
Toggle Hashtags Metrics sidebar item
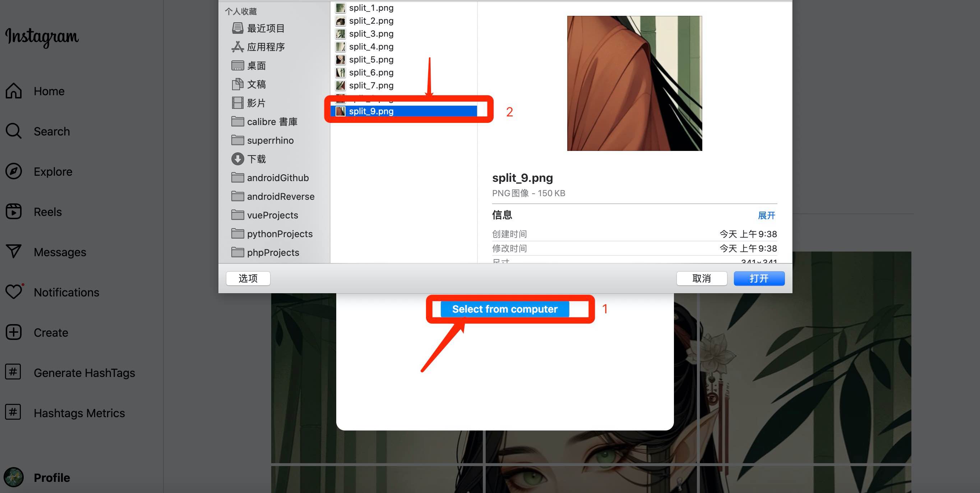(79, 413)
